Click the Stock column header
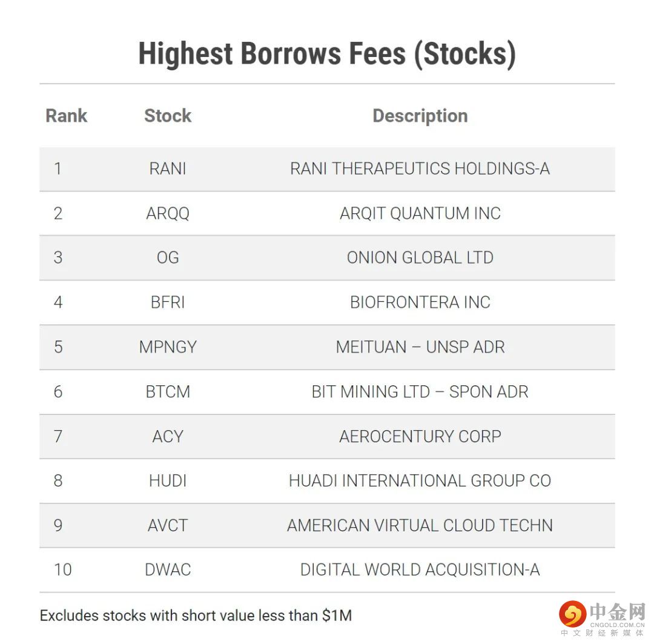Viewport: 654px width, 644px height. click(x=168, y=116)
